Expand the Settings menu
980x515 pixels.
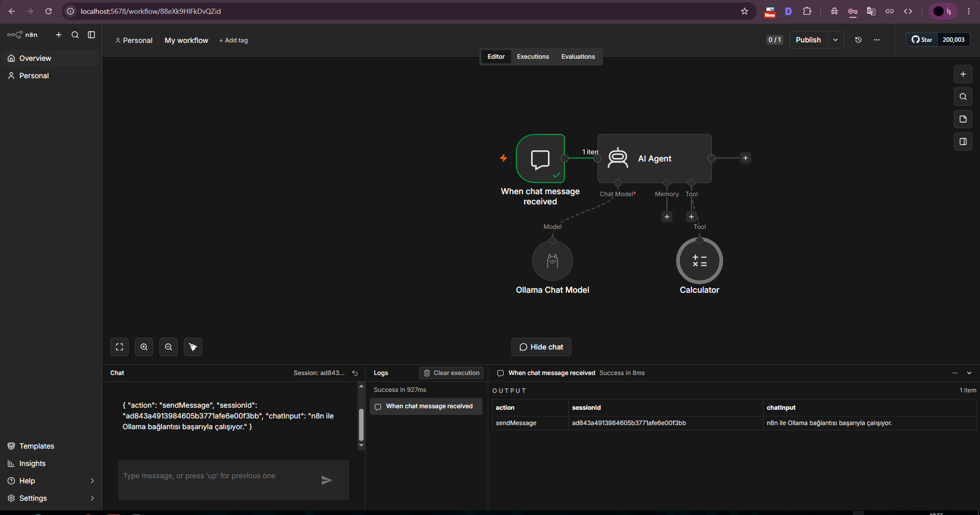(x=51, y=498)
